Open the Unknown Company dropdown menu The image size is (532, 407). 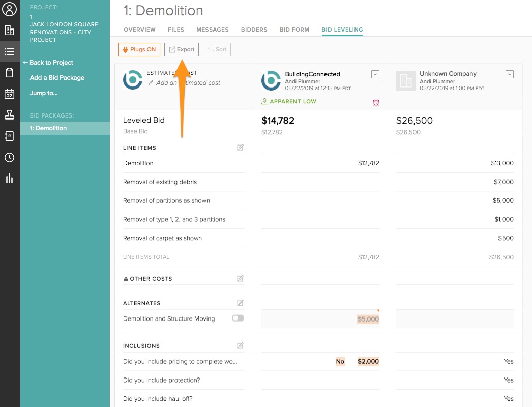coord(510,74)
